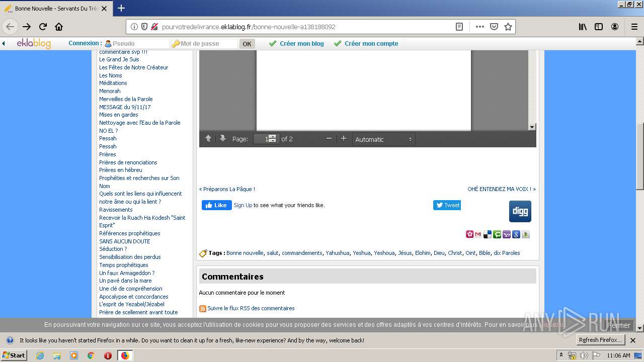The width and height of the screenshot is (644, 362).
Task: Go to previous PDF page arrow
Action: point(208,139)
